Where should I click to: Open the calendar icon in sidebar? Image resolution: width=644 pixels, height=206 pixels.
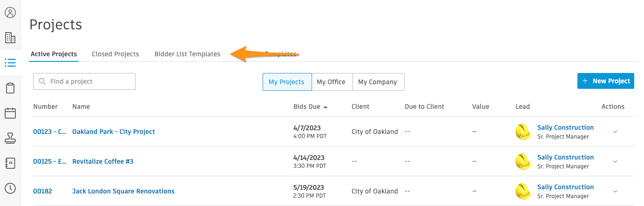[x=10, y=113]
